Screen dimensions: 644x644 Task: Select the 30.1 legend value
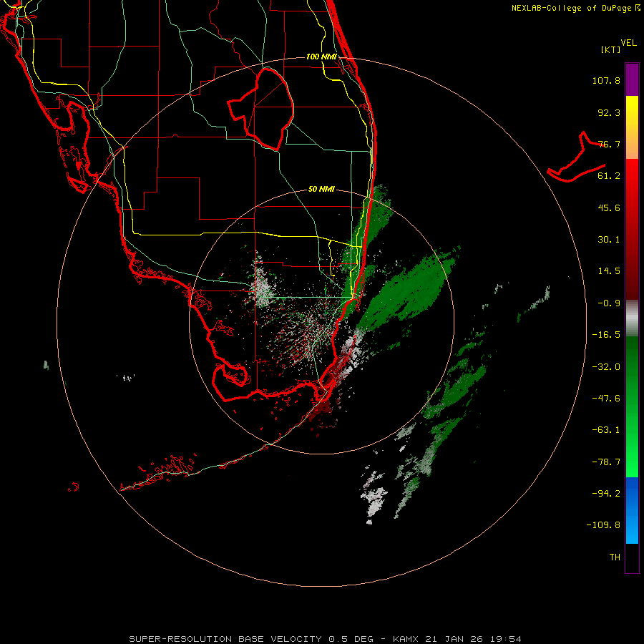tap(609, 240)
